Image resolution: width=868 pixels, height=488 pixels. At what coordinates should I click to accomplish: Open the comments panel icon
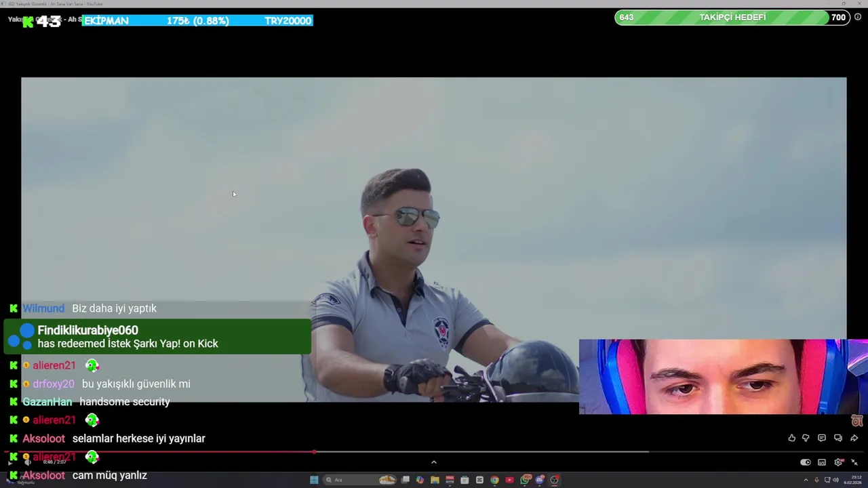pyautogui.click(x=822, y=438)
